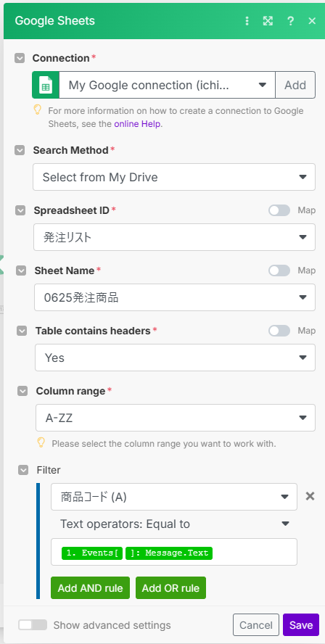Click the filter value field with Message.Text

click(174, 552)
